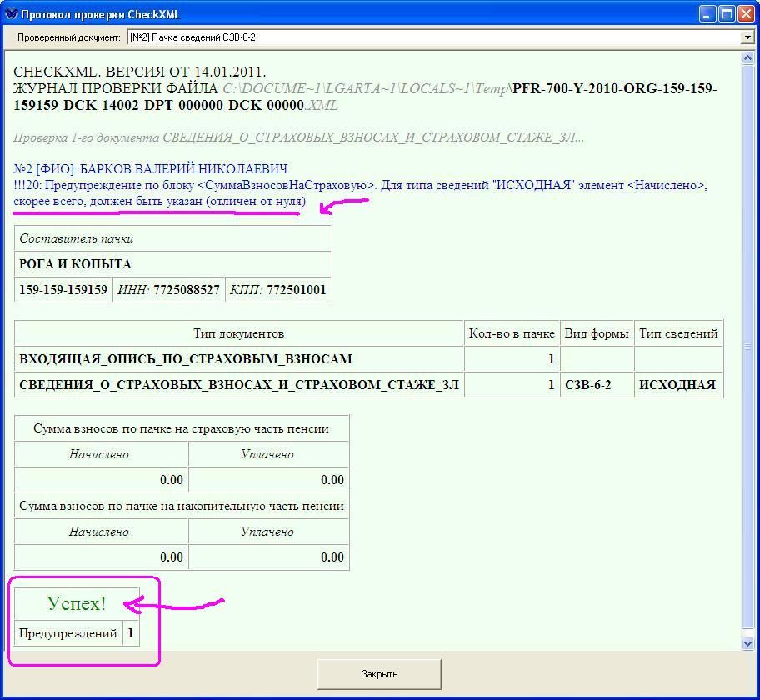The height and width of the screenshot is (700, 760).
Task: Click the CHECKXML. ВЕРСИЯ ОТ 14.01.2011 line
Action: click(140, 72)
